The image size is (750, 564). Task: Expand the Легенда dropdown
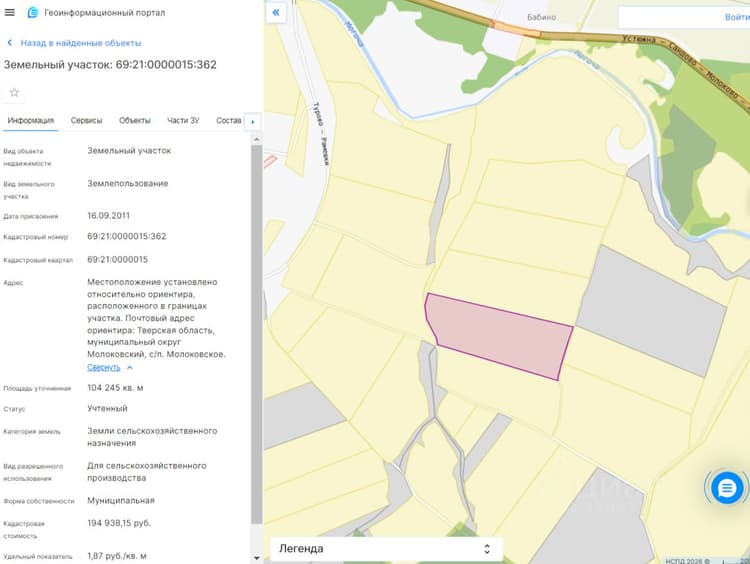tap(386, 549)
